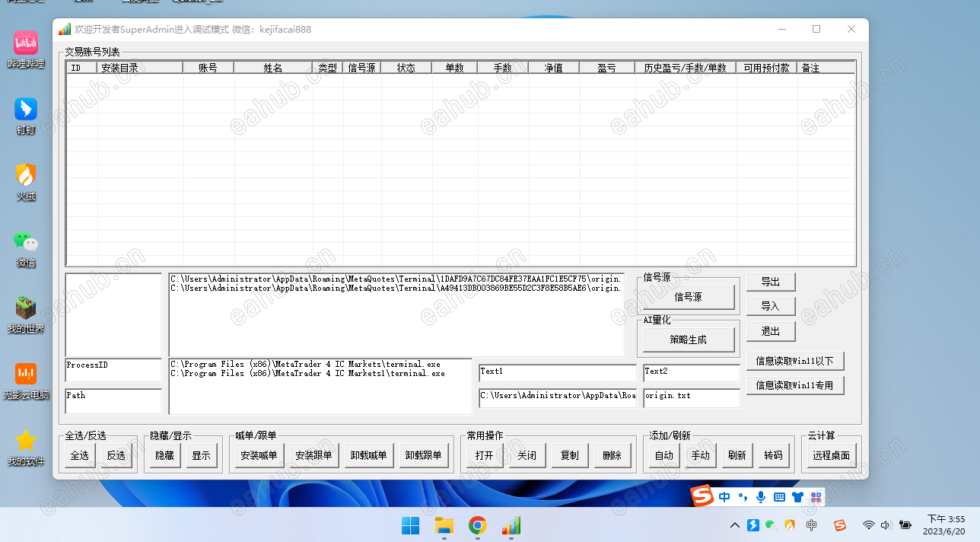
Task: Click the punctuation icon on Sogou bar
Action: pyautogui.click(x=743, y=497)
